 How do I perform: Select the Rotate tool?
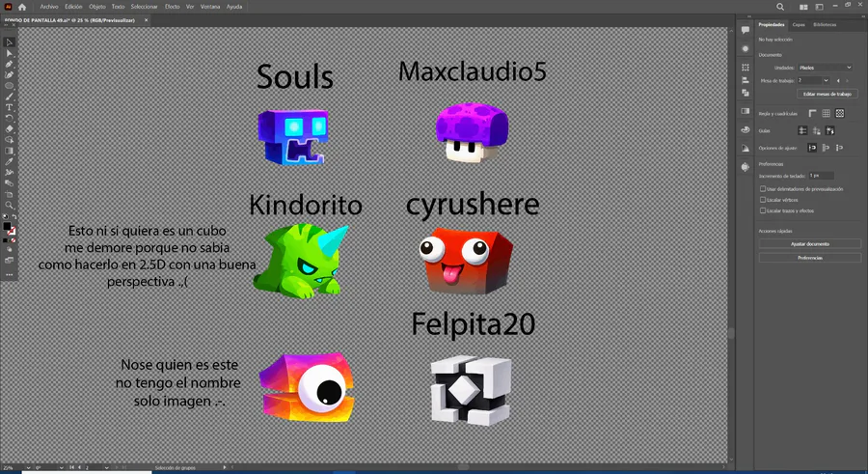9,118
